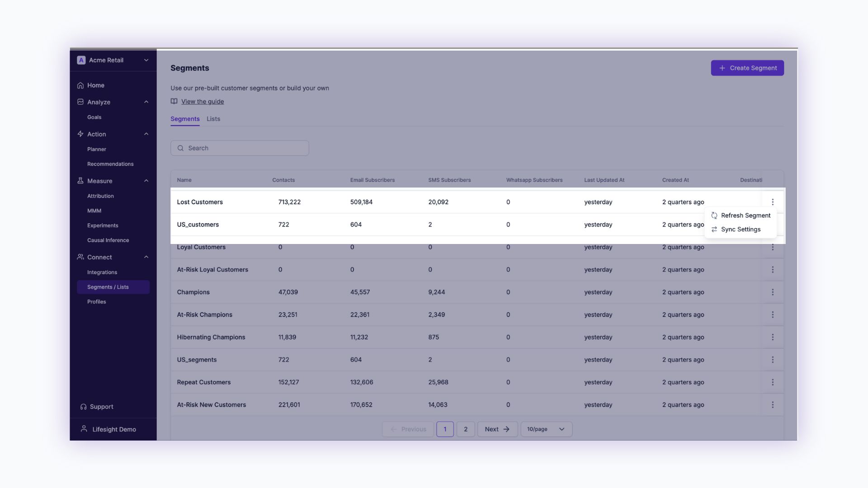
Task: Collapse the Measure sidebar section
Action: click(146, 181)
